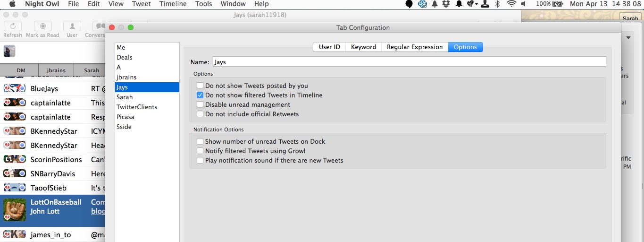Select 'Picasa' in the tab list

click(x=147, y=117)
